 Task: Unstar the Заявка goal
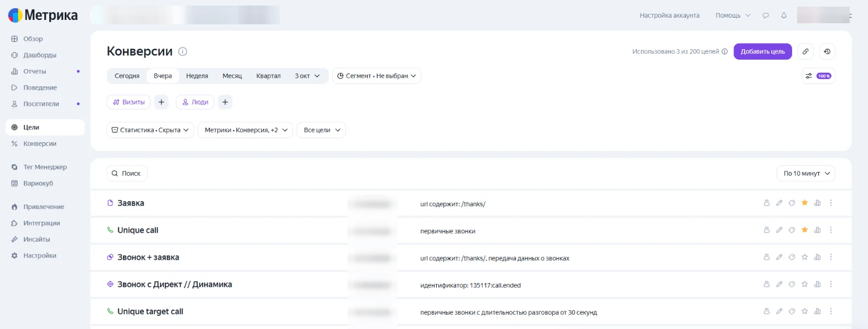(805, 203)
